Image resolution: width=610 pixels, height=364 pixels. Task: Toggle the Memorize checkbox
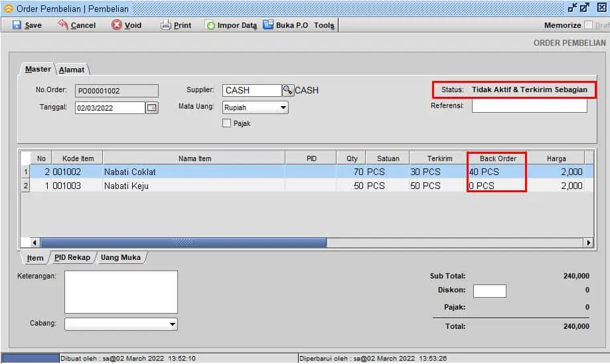click(x=588, y=25)
